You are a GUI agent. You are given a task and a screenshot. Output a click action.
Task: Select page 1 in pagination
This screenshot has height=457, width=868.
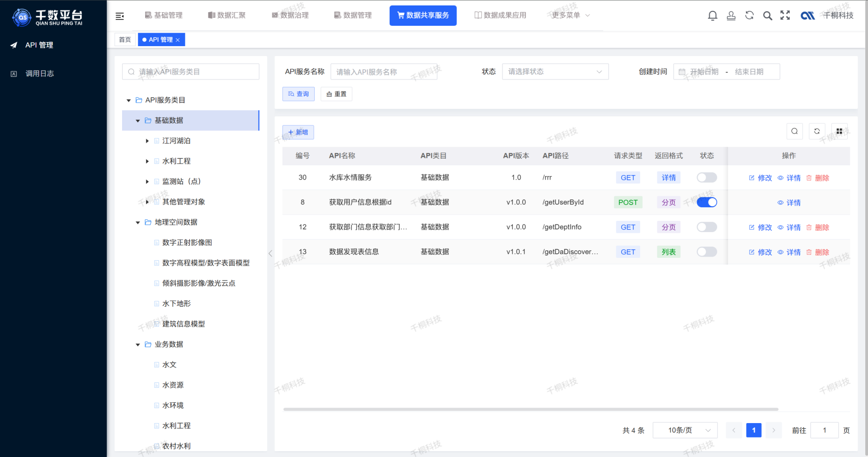click(754, 430)
